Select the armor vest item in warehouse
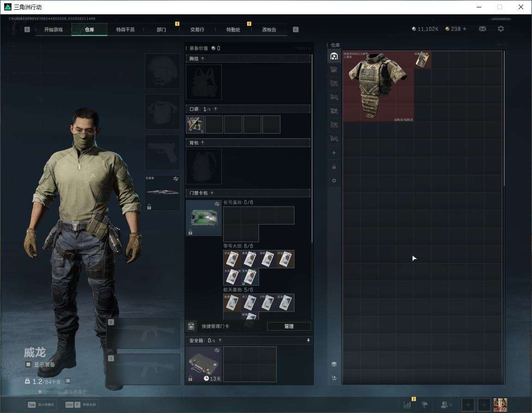 coord(378,86)
